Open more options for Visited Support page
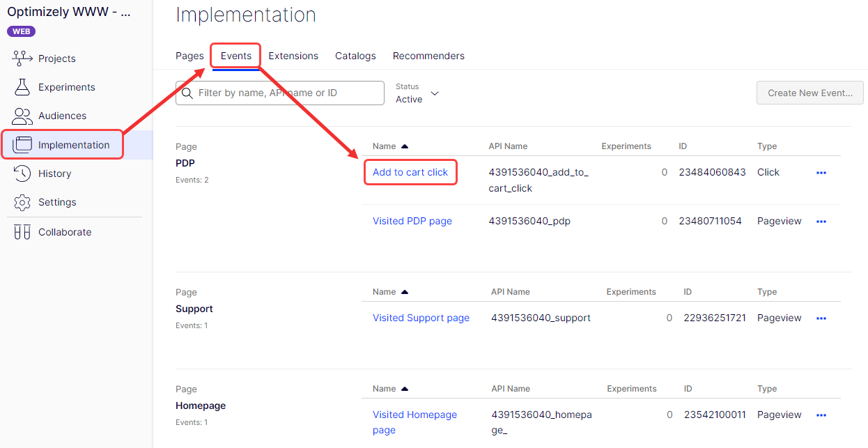This screenshot has width=868, height=448. coord(821,318)
